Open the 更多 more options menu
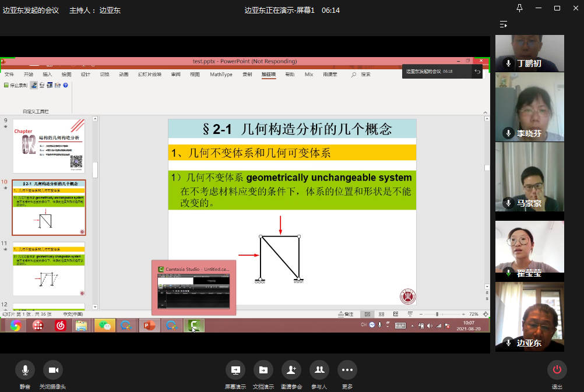The height and width of the screenshot is (392, 584). point(347,370)
